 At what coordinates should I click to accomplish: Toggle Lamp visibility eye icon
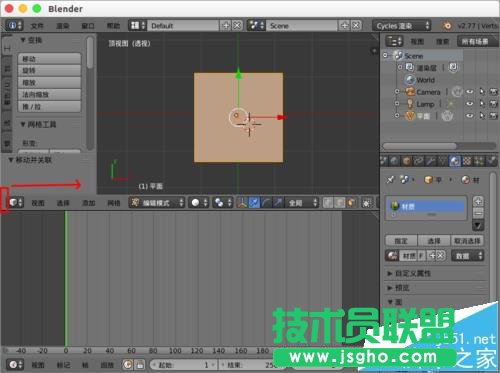point(470,104)
